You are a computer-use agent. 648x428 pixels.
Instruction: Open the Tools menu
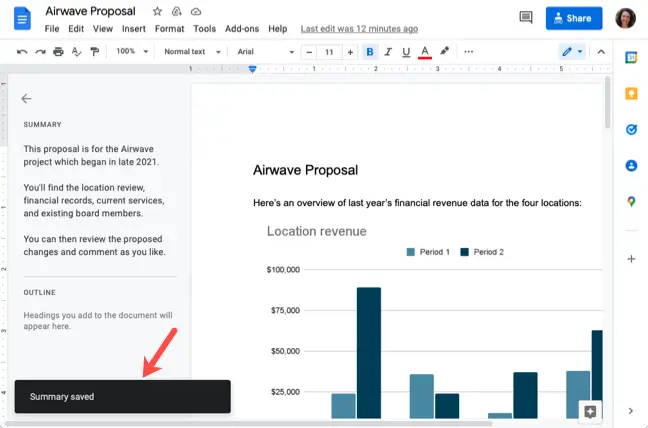[x=205, y=29]
